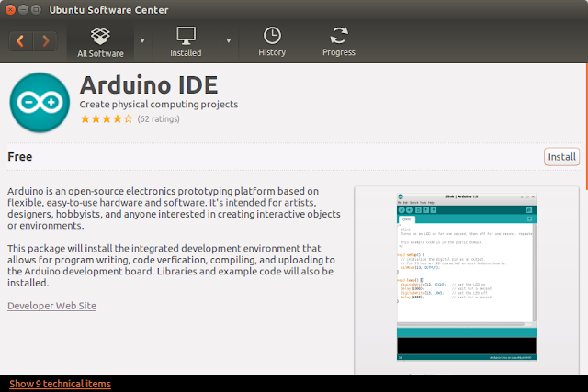Click the Arduino logo icon
Screen dimensions: 588x392
pos(40,102)
